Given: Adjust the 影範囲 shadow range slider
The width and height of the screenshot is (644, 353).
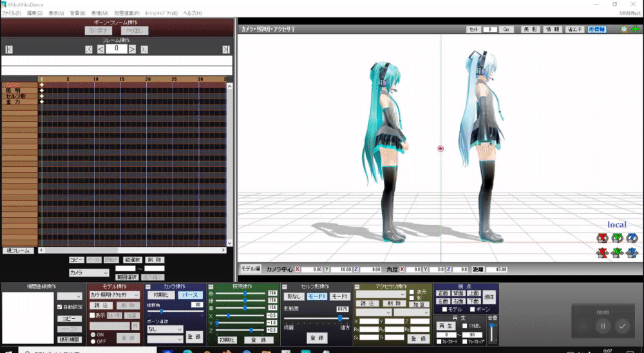Looking at the screenshot, I should point(316,318).
